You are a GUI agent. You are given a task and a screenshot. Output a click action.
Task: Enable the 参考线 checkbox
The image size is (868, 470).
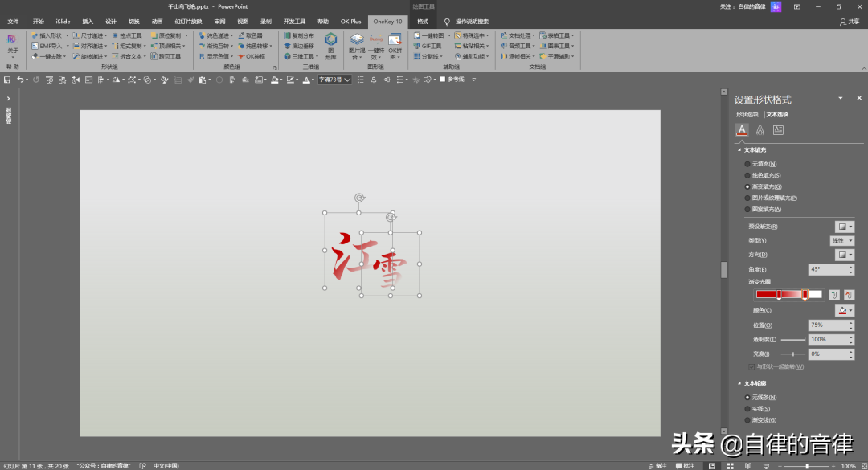(443, 80)
